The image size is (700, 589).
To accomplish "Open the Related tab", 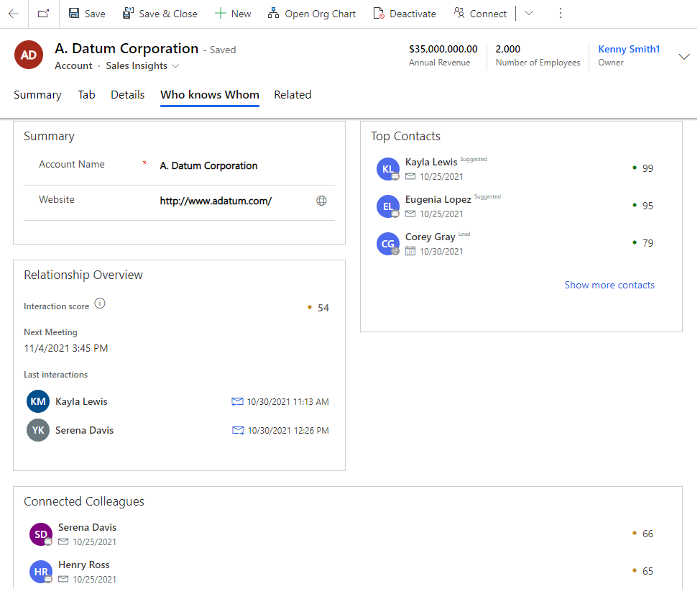I will tap(293, 95).
